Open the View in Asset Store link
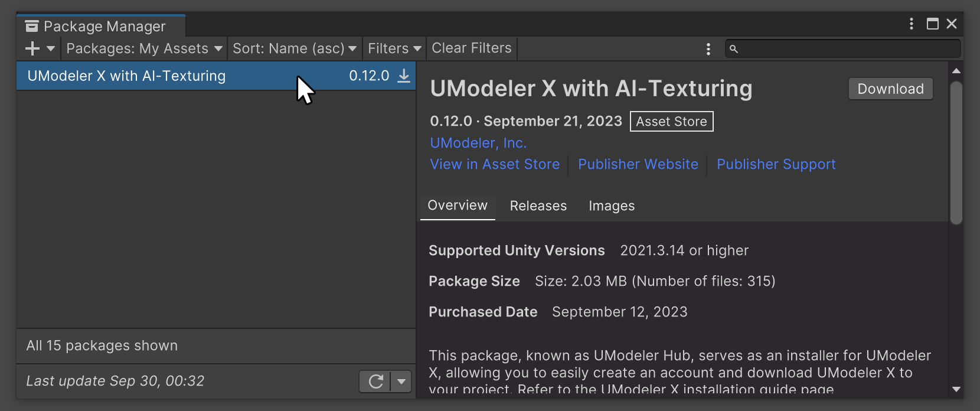 coord(495,165)
